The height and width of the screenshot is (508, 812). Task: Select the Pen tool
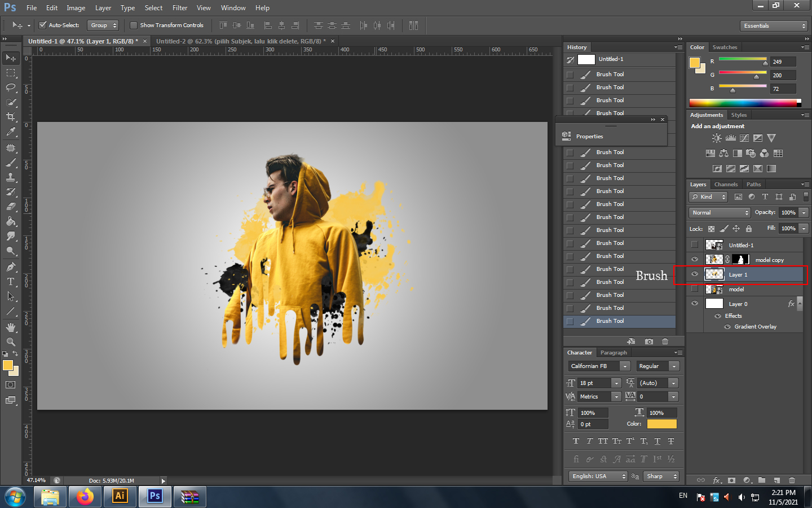click(11, 267)
